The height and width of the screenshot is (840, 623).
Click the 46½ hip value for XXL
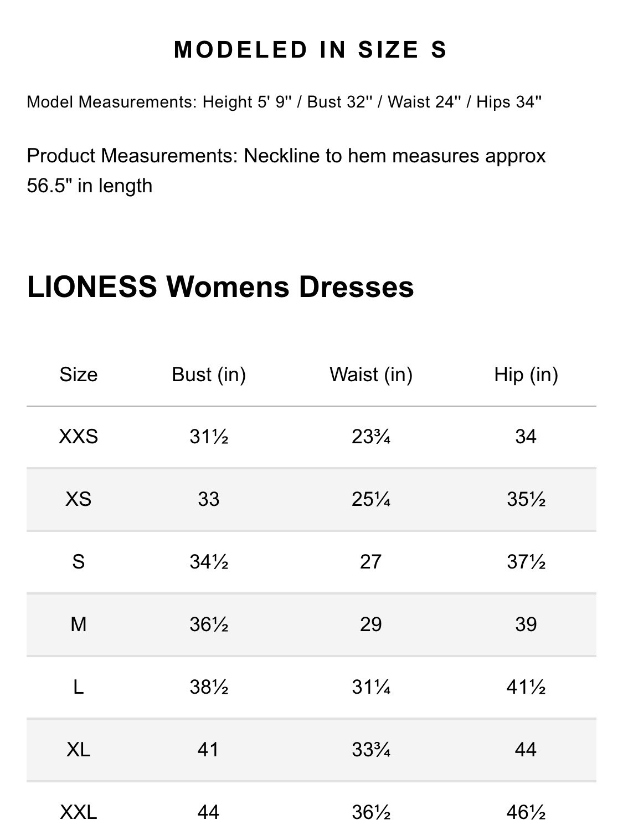point(526,812)
